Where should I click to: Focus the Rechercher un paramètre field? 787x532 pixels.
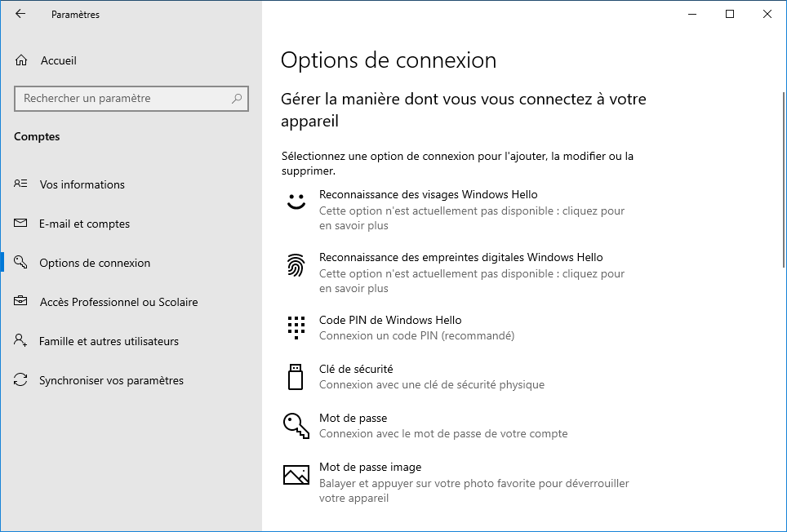click(x=131, y=98)
